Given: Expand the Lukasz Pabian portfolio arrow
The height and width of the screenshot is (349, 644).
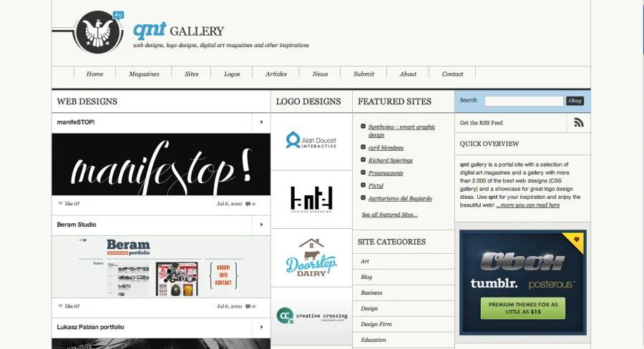Looking at the screenshot, I should coord(261,328).
